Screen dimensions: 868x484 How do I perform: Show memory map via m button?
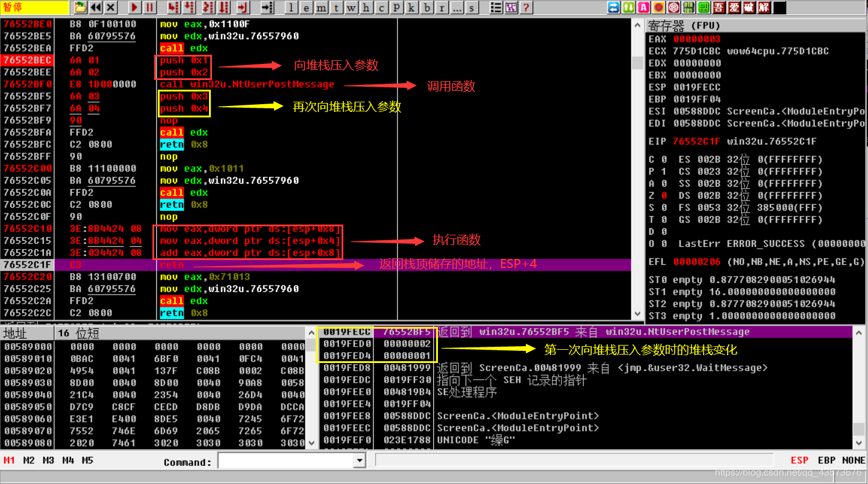point(322,8)
